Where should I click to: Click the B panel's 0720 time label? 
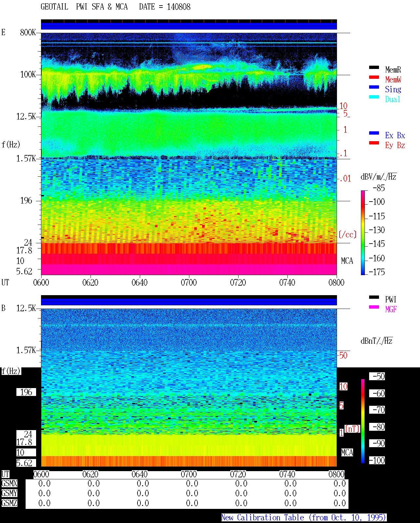pyautogui.click(x=238, y=474)
